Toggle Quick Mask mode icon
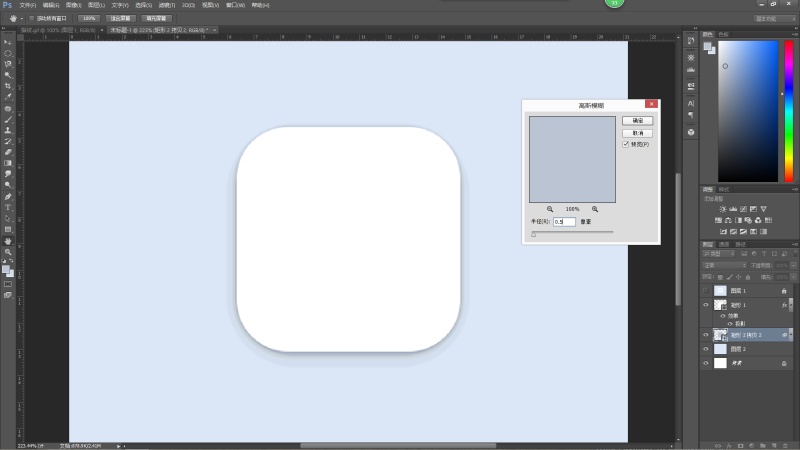This screenshot has width=800, height=450. (8, 284)
